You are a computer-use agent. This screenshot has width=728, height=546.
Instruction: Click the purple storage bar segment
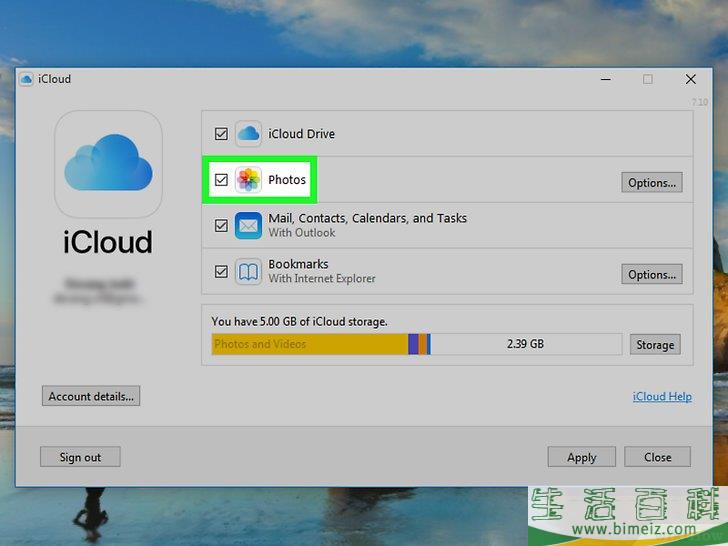tap(413, 344)
